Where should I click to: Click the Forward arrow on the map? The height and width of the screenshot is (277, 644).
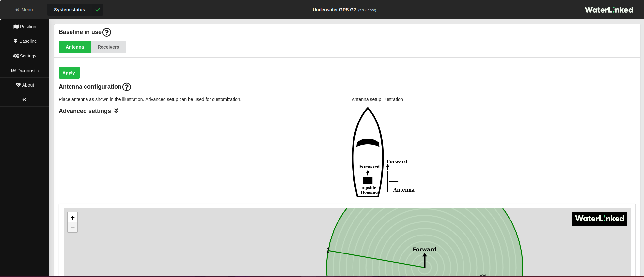click(425, 261)
